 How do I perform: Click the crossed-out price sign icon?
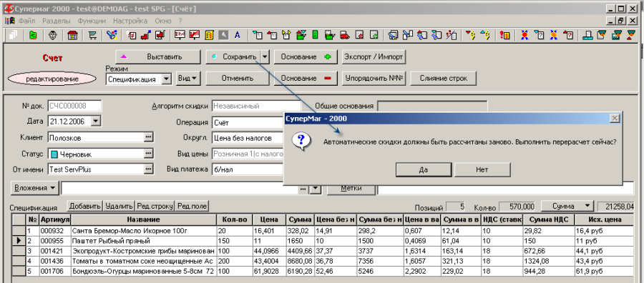click(194, 35)
